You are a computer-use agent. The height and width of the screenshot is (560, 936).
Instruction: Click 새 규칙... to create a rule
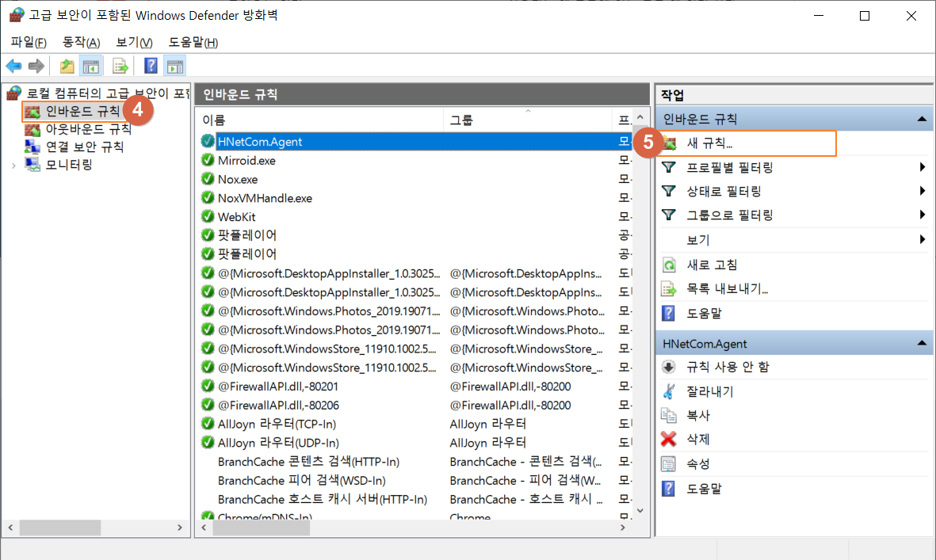click(710, 143)
